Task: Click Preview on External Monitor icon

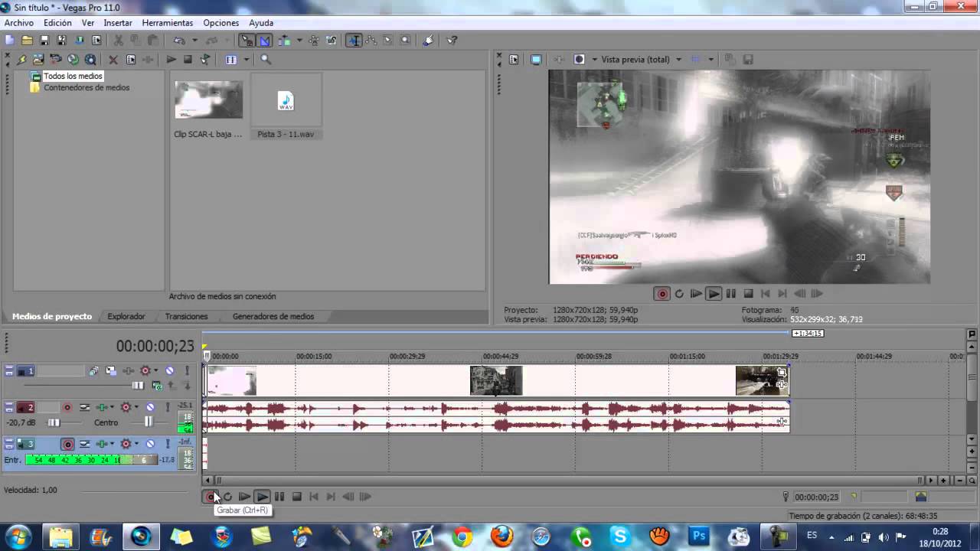Action: click(x=536, y=59)
